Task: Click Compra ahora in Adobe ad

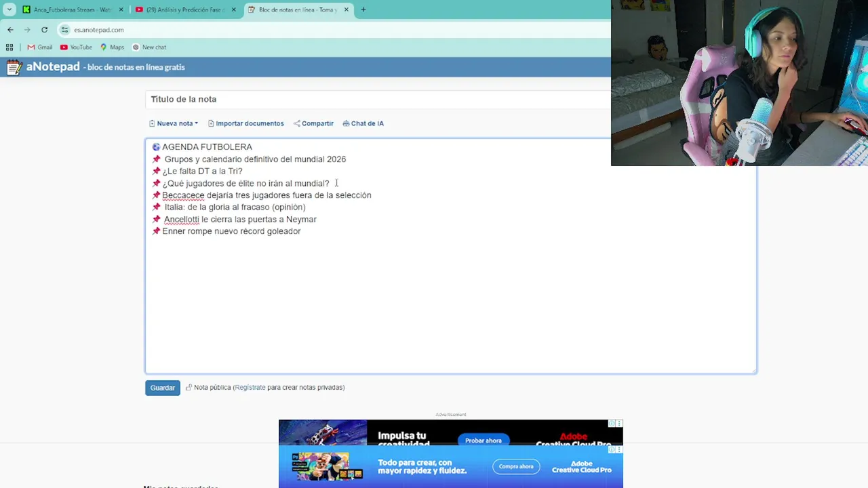Action: coord(516,466)
